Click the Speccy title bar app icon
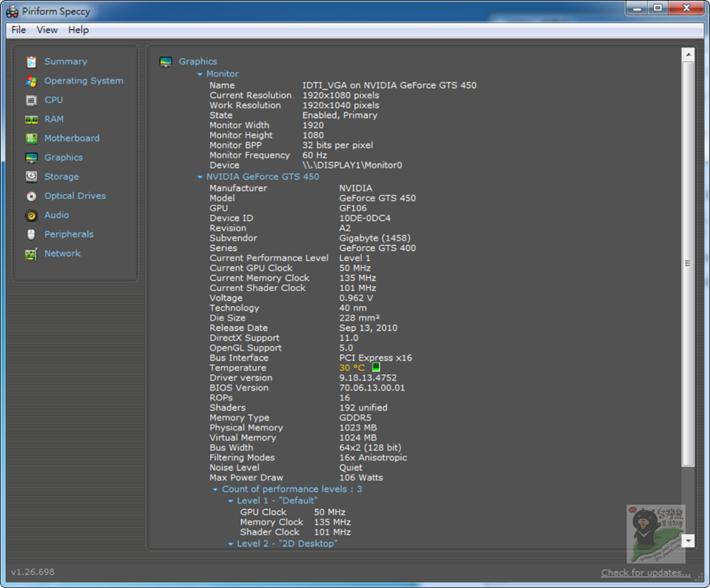The image size is (710, 588). tap(12, 11)
